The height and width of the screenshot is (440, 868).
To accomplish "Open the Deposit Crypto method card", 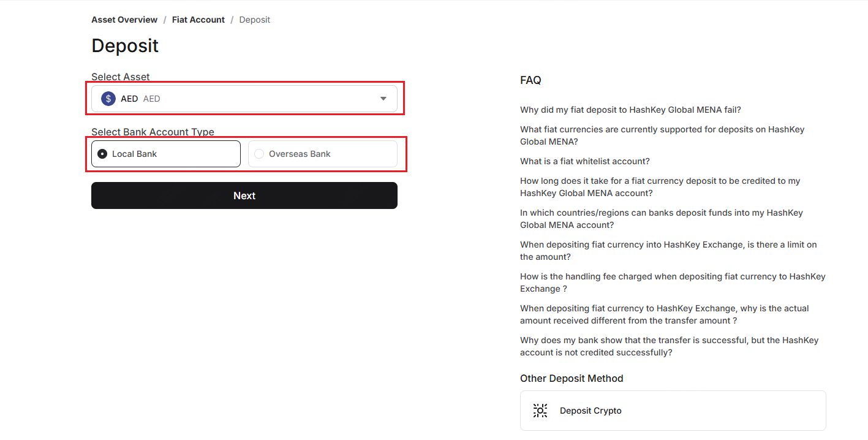I will [x=673, y=411].
